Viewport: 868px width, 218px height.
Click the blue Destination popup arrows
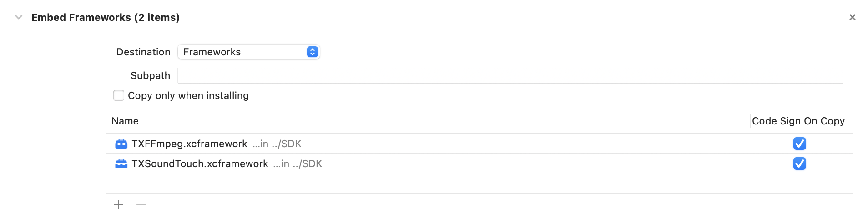coord(312,52)
